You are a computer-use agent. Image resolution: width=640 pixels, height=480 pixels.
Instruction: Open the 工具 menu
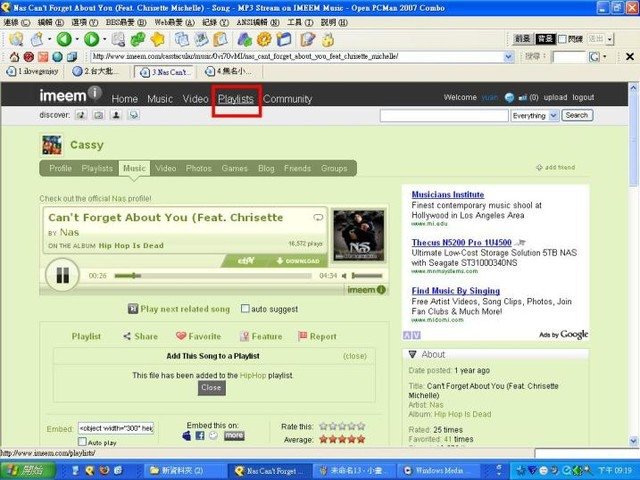pos(300,22)
